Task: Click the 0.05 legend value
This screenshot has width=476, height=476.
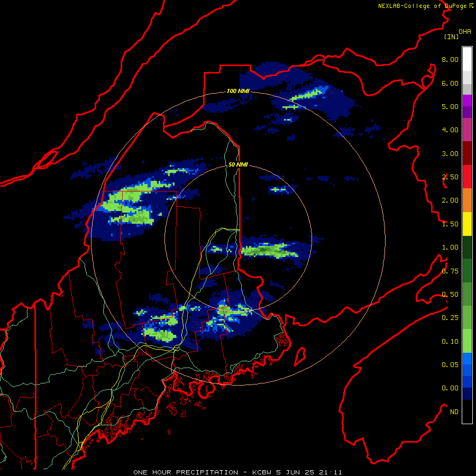Action: click(x=450, y=365)
